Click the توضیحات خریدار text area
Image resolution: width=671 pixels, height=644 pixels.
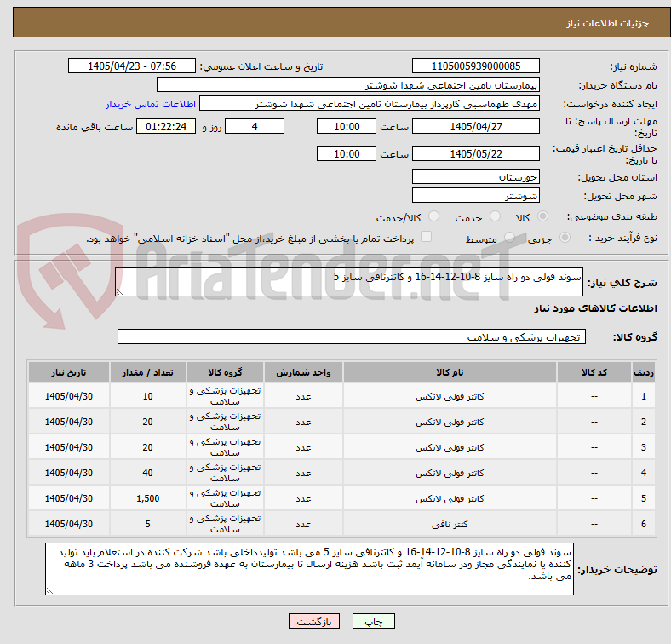[x=309, y=569]
